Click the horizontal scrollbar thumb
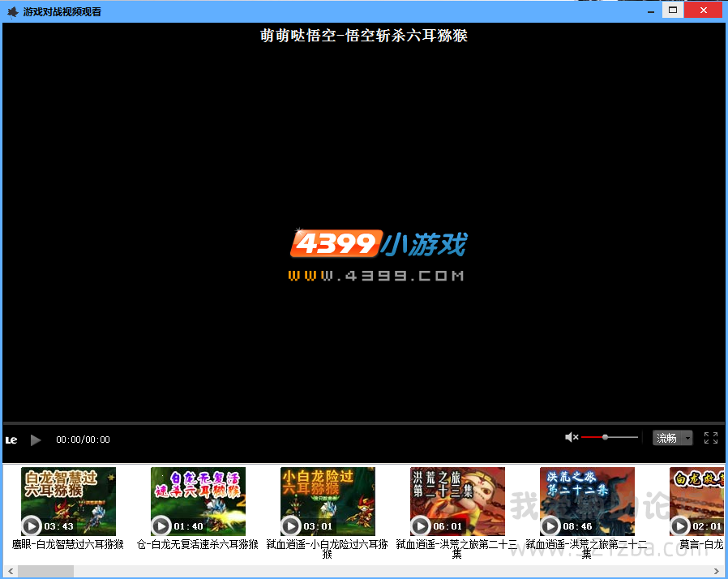The height and width of the screenshot is (579, 728). [x=45, y=571]
